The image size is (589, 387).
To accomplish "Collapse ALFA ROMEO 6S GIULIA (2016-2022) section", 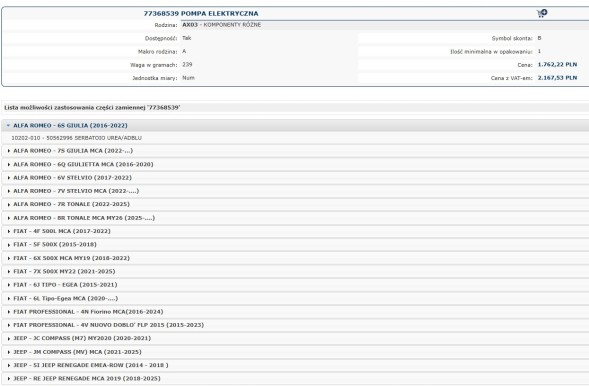I will click(295, 125).
